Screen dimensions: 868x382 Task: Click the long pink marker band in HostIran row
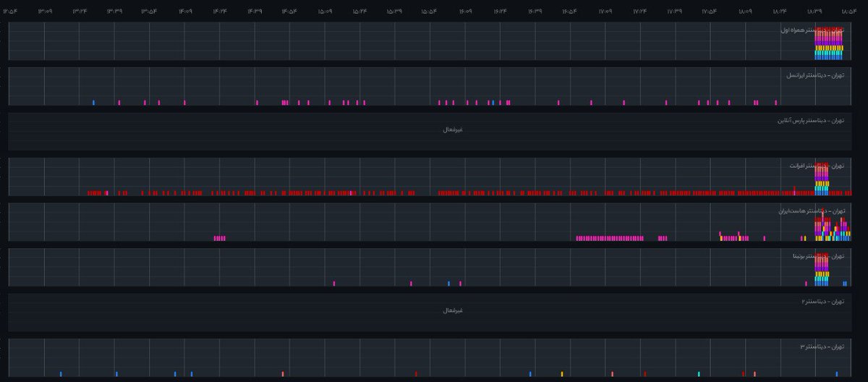610,238
